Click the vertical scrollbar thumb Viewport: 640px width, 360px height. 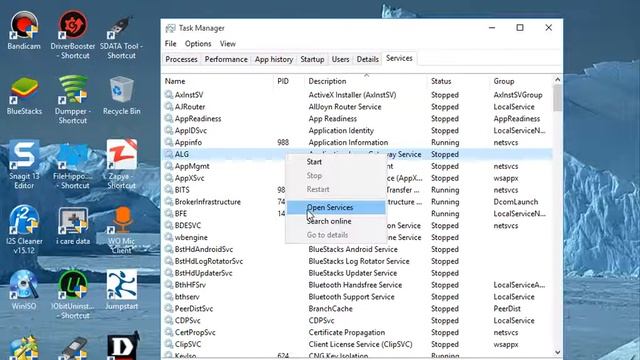point(558,98)
